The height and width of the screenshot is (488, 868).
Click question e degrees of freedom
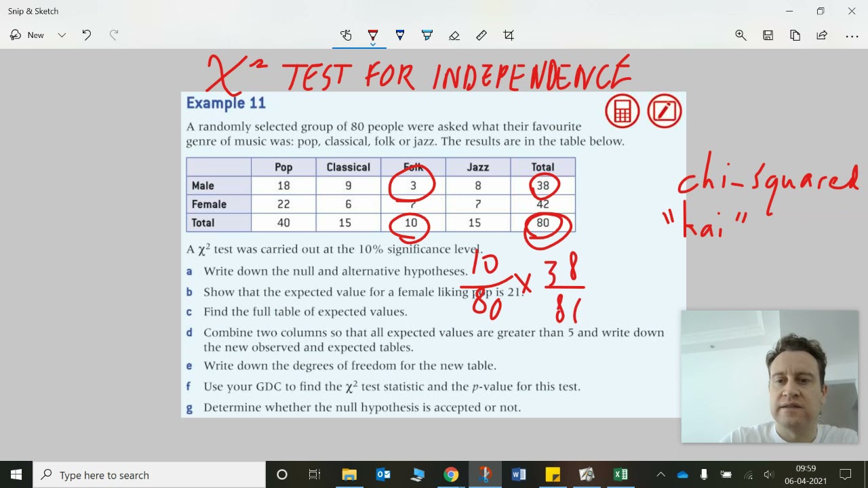pos(341,366)
